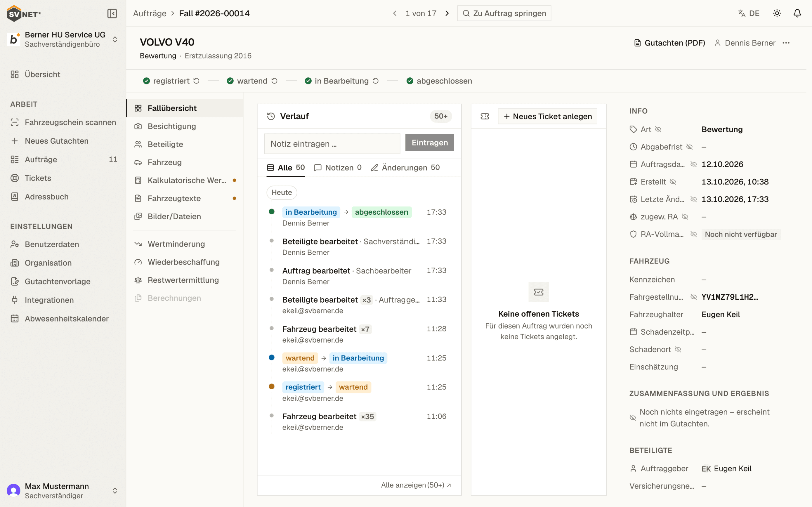
Task: Open more options menu next to Dennis Berner
Action: pyautogui.click(x=786, y=43)
